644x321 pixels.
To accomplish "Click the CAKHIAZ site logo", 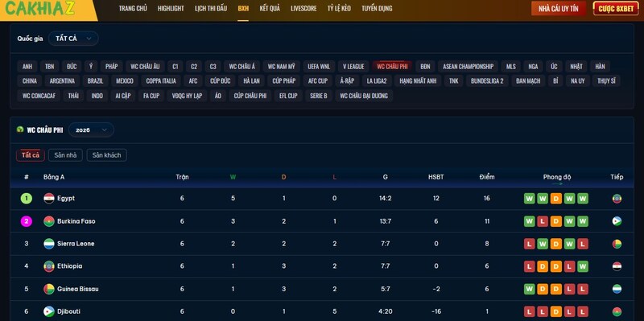I will tap(40, 8).
